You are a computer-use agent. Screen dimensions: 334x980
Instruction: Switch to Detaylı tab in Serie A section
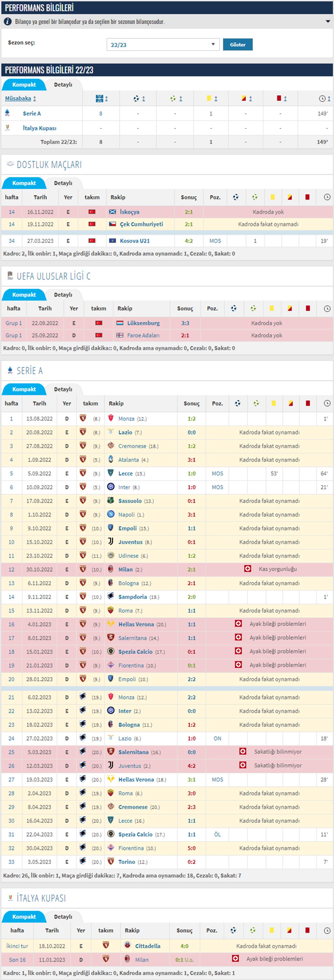[x=63, y=389]
